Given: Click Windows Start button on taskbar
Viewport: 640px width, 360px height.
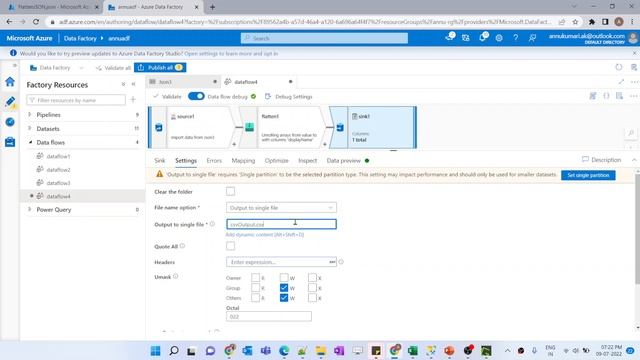Looking at the screenshot, I should pyautogui.click(x=156, y=351).
